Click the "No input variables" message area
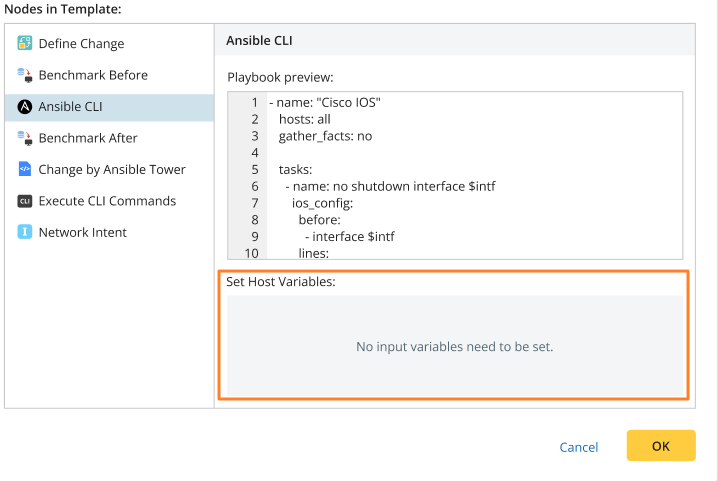Screen dimensions: 718x481 point(455,347)
